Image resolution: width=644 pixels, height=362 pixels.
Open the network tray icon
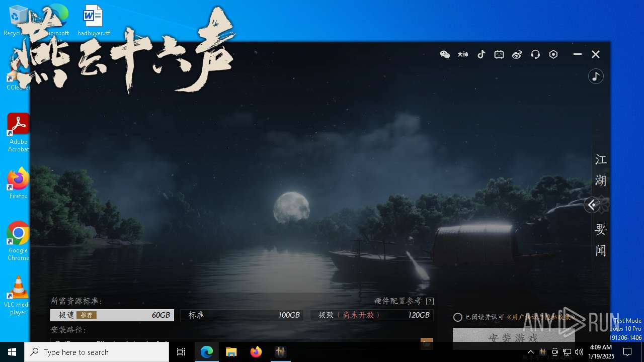point(567,352)
